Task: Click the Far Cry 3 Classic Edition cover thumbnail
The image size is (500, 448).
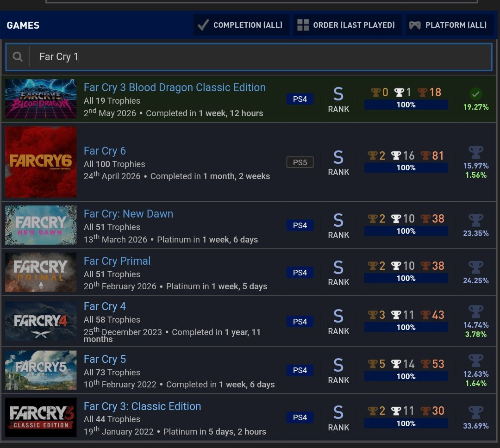Action: [41, 417]
